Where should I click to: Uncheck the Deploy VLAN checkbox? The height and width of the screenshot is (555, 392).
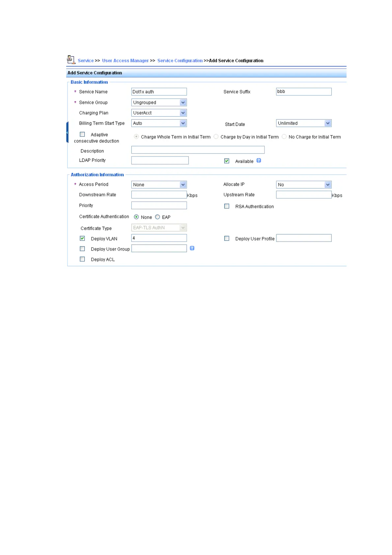[x=82, y=238]
